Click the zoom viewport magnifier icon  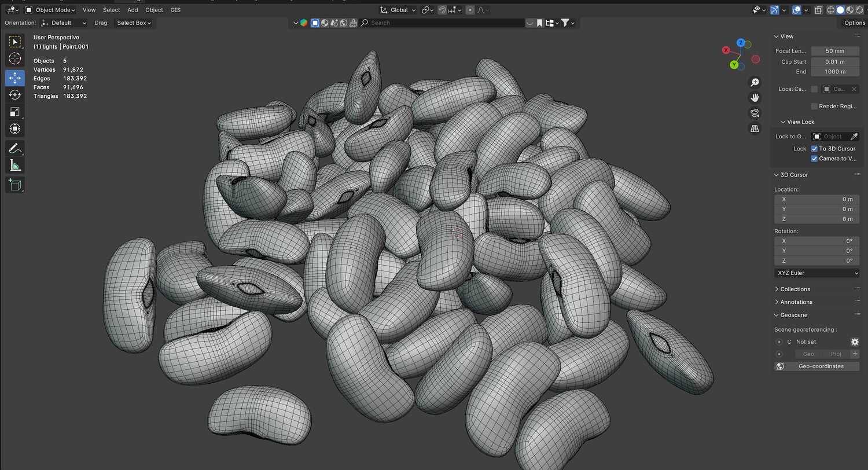coord(755,82)
